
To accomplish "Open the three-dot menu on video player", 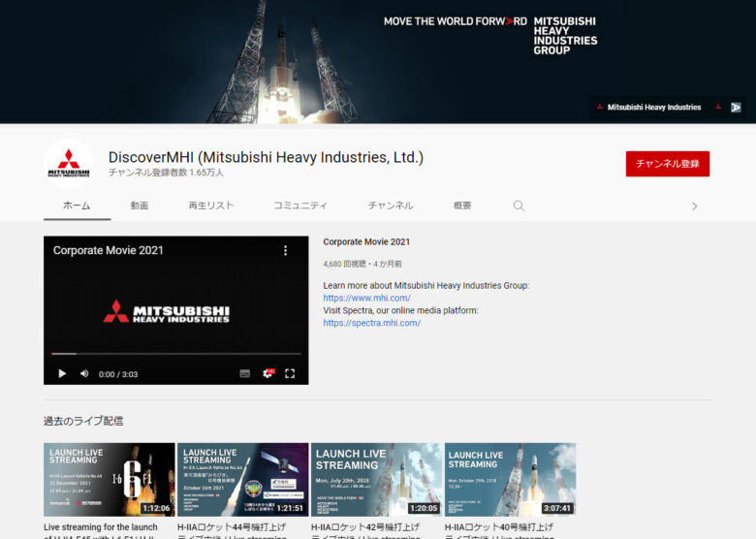I will (285, 250).
